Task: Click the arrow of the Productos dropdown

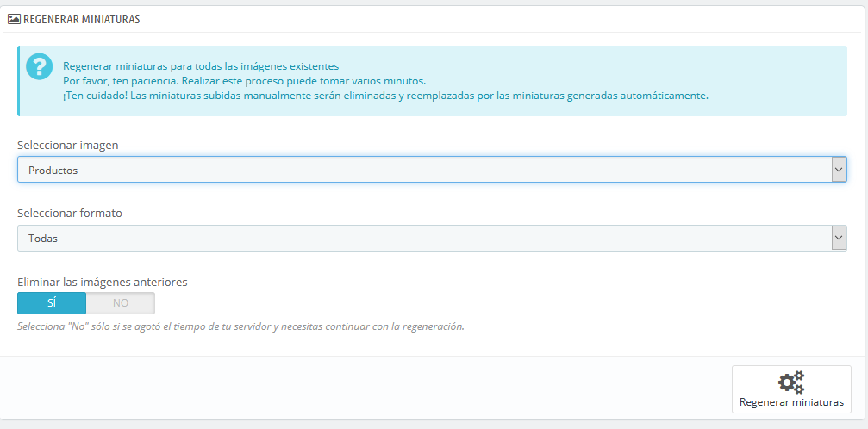Action: 839,170
